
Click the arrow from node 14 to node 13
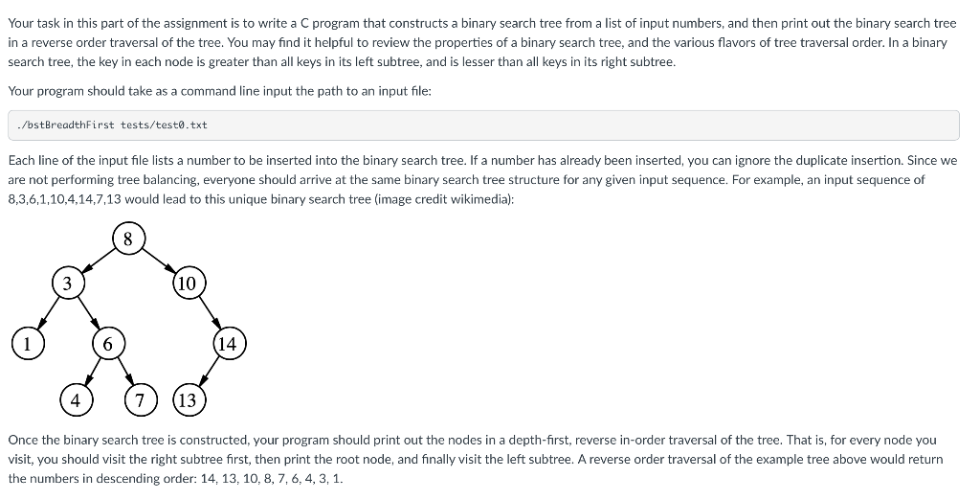point(208,372)
